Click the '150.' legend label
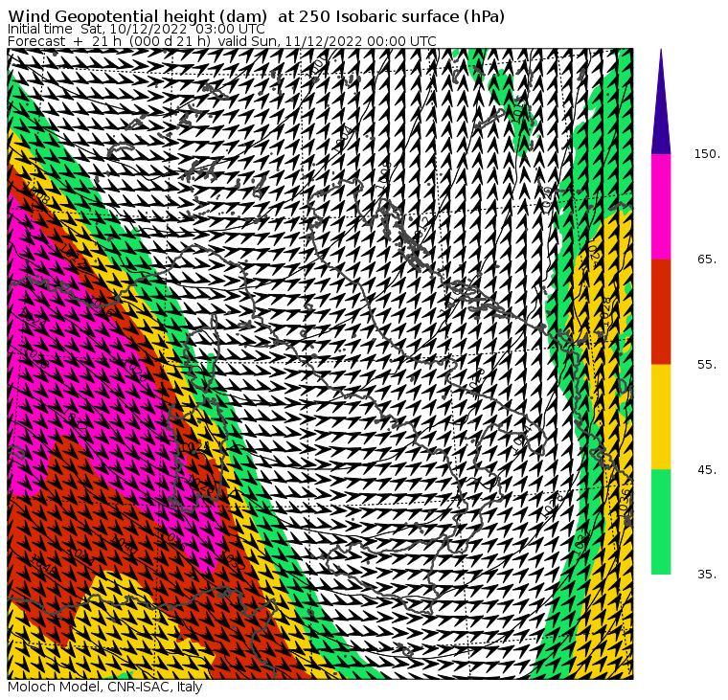This screenshot has height=700, width=728. 707,154
